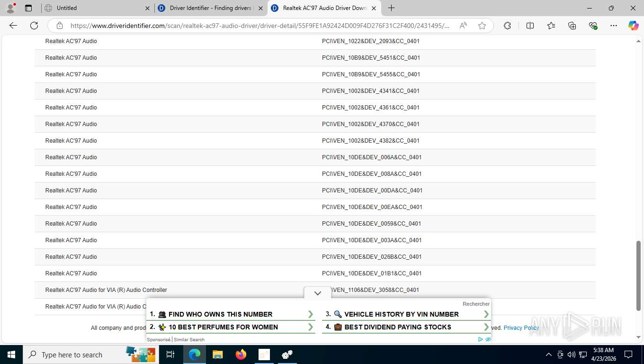Image resolution: width=644 pixels, height=364 pixels.
Task: Select text PCI\VEN_10DE&DEV_01B1&CC_0401
Action: coord(372,273)
